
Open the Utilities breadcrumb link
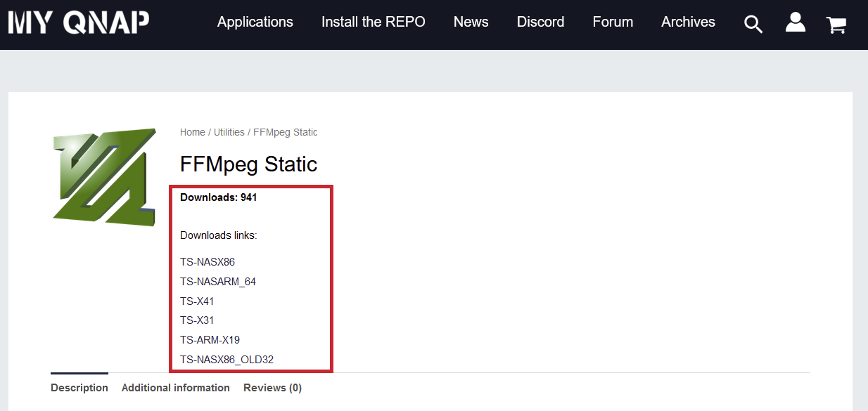click(x=229, y=132)
